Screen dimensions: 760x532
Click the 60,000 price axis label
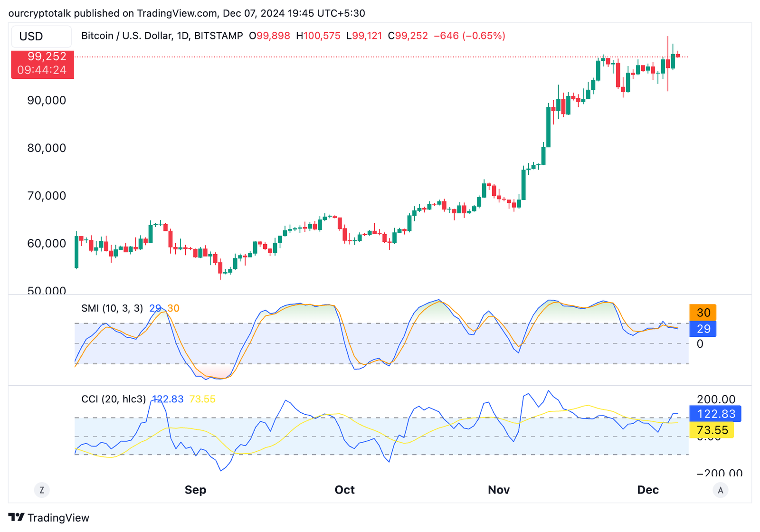click(x=47, y=243)
